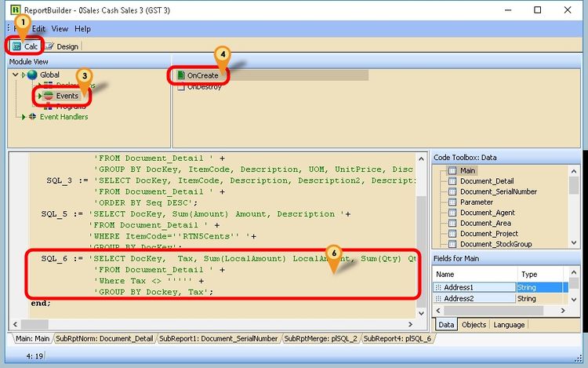
Task: Click the Document_Project table icon
Action: [x=452, y=234]
